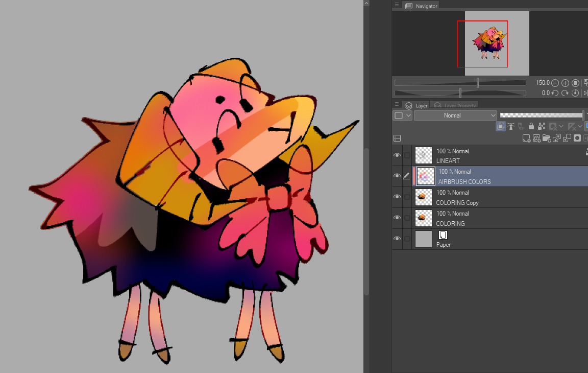Screen dimensions: 588x373
Task: Click the rotate left icon in Navigator
Action: tap(555, 93)
